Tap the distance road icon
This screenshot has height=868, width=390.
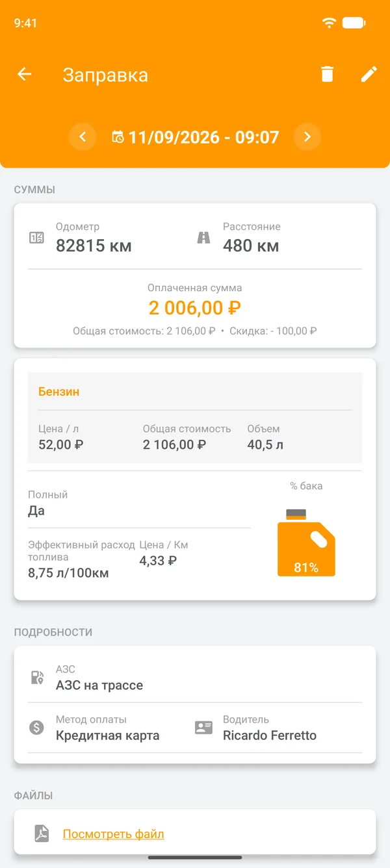[x=203, y=238]
